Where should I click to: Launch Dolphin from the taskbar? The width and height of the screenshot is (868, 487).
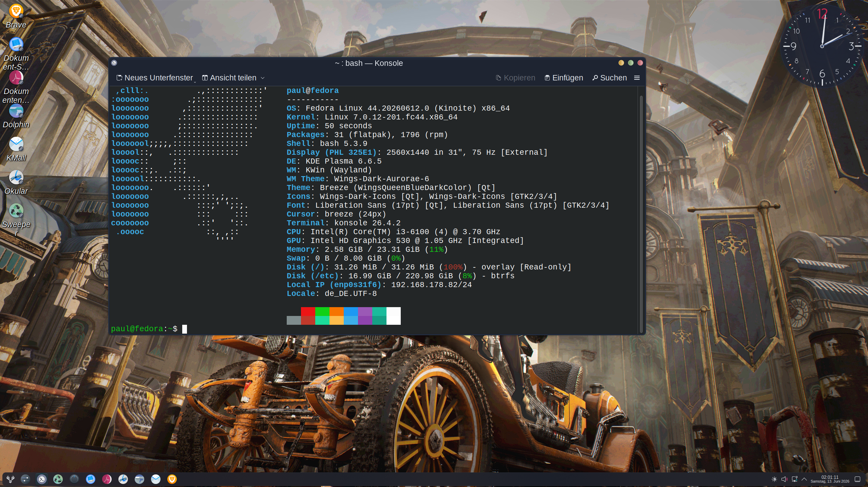tap(139, 479)
